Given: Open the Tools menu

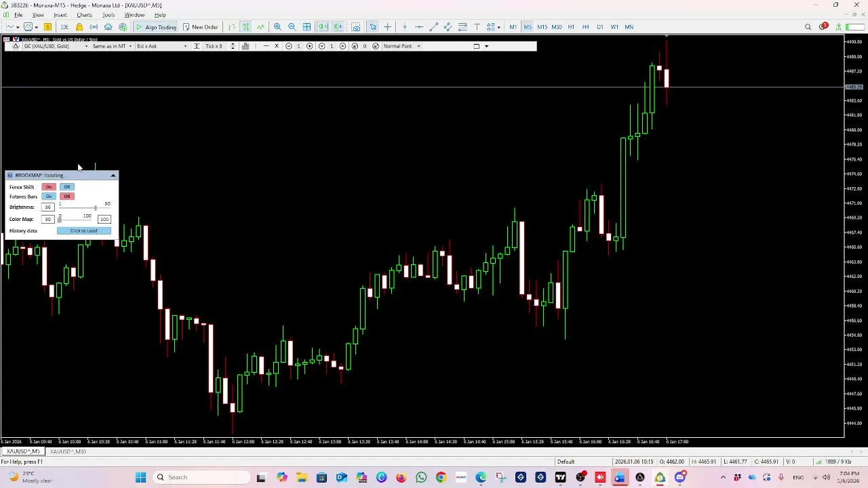Looking at the screenshot, I should pyautogui.click(x=108, y=15).
